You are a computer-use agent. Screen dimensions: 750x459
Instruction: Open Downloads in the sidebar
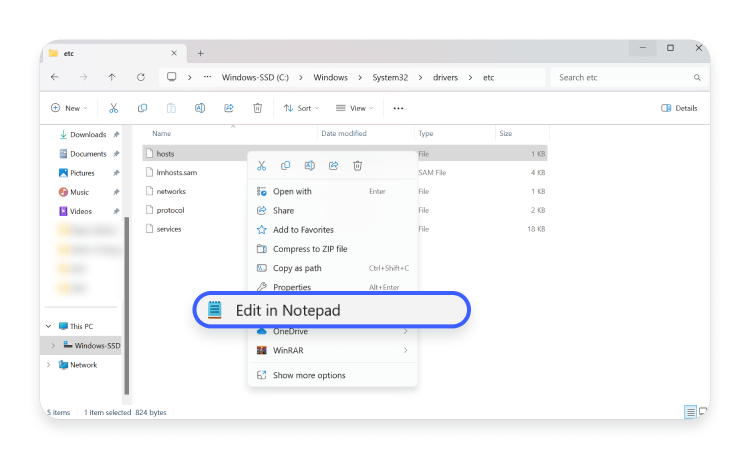(x=88, y=135)
